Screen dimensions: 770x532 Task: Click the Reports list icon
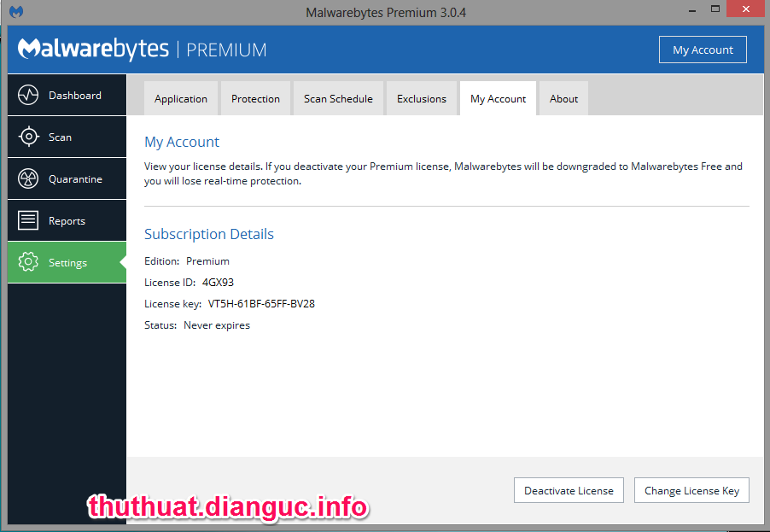click(28, 220)
